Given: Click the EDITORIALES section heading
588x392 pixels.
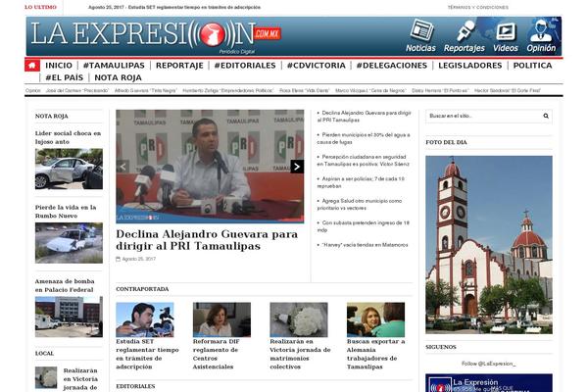Looking at the screenshot, I should (135, 386).
